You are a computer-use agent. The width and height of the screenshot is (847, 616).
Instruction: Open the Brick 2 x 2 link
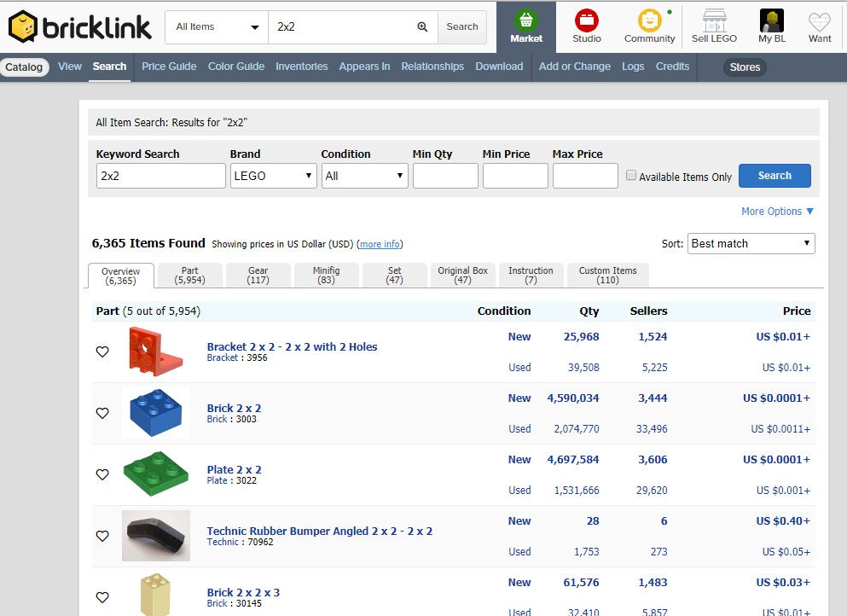234,409
